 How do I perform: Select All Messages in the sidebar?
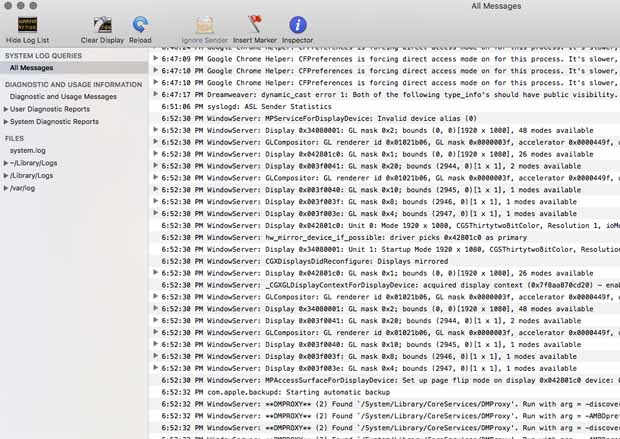point(32,68)
